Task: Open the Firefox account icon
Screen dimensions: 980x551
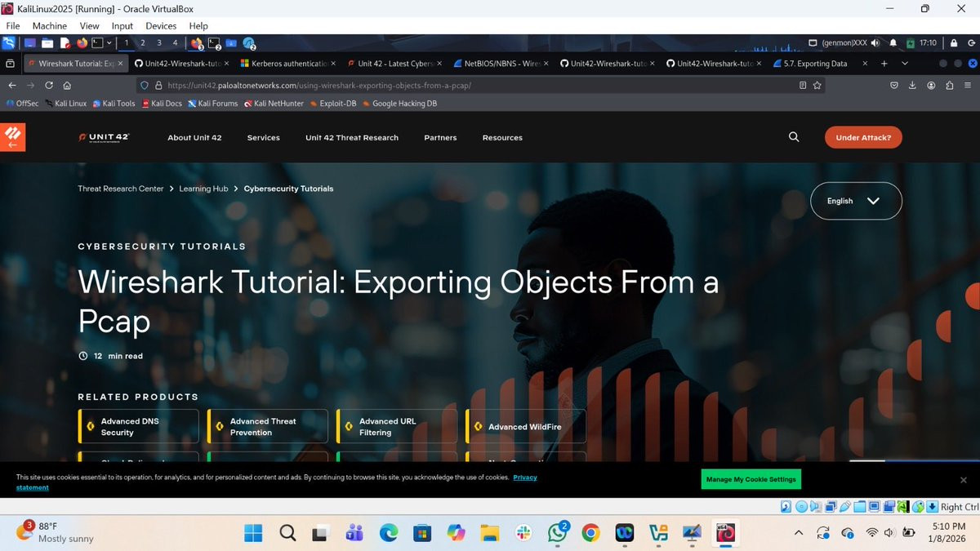Action: tap(931, 85)
